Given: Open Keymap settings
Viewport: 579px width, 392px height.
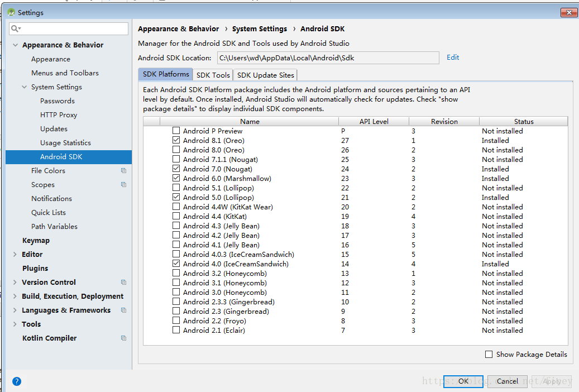Looking at the screenshot, I should [36, 241].
